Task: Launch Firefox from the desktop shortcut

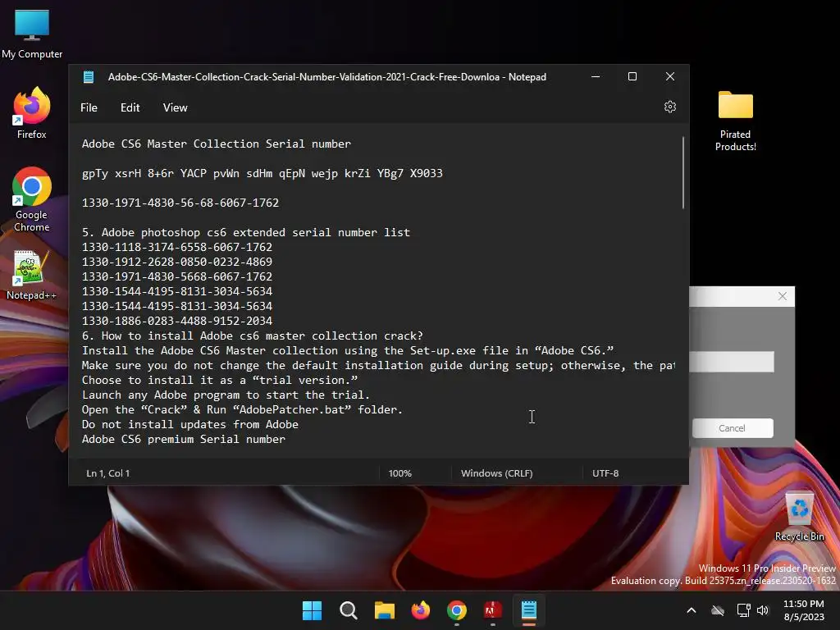Action: 32,113
